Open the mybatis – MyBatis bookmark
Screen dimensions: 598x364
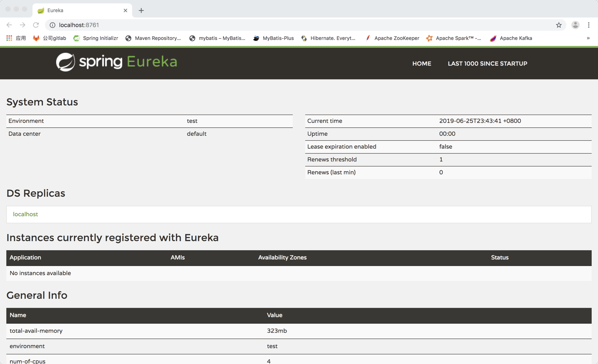(217, 38)
